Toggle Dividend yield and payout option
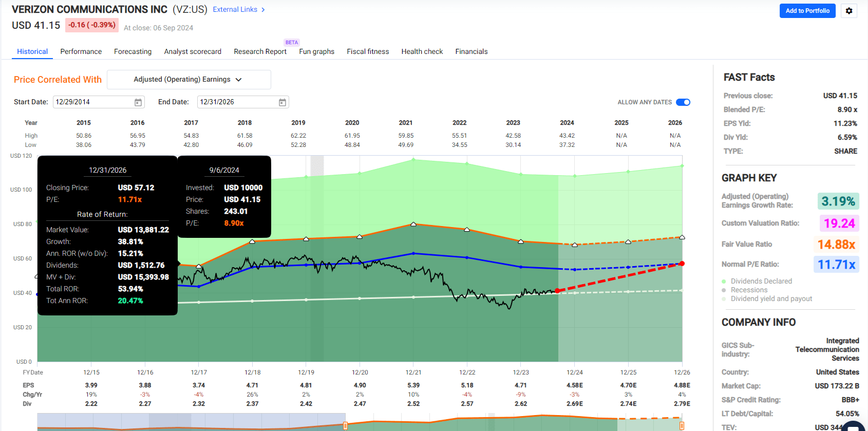Screen dimensions: 868x431 (771, 298)
